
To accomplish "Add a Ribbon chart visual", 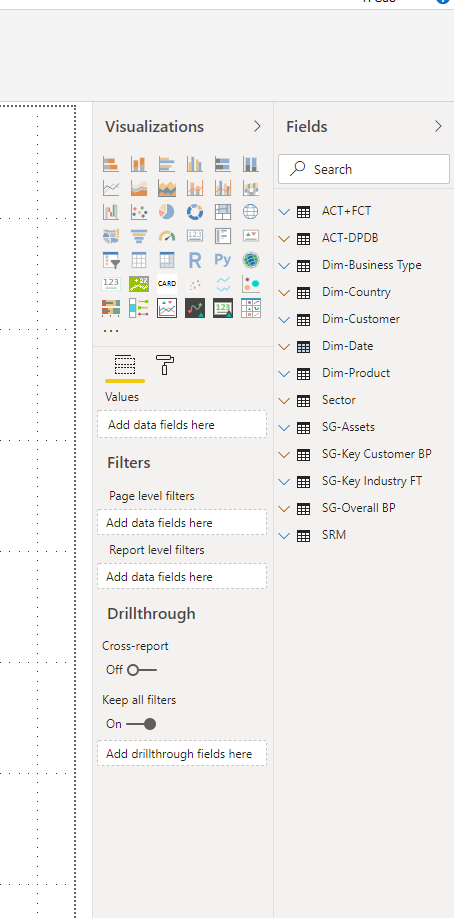I will (x=251, y=188).
